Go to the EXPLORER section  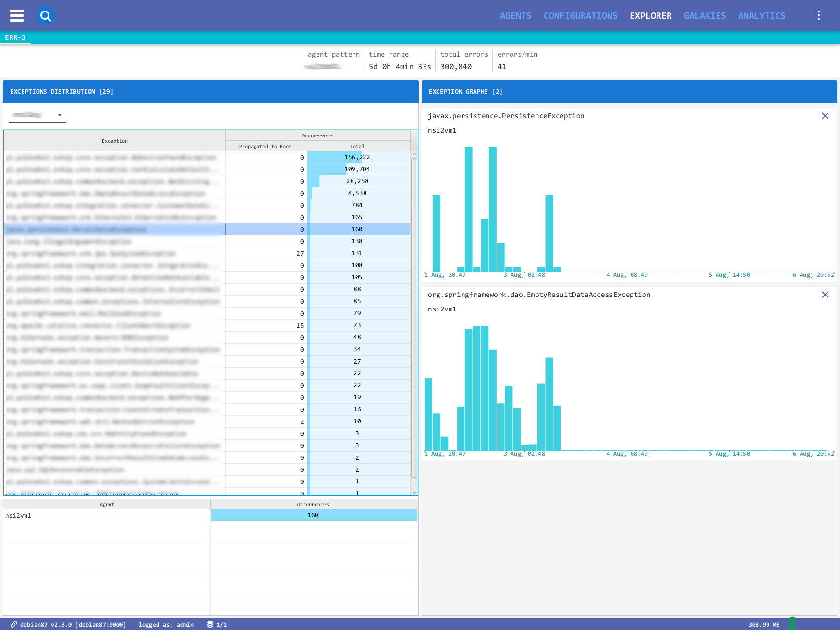(x=651, y=16)
